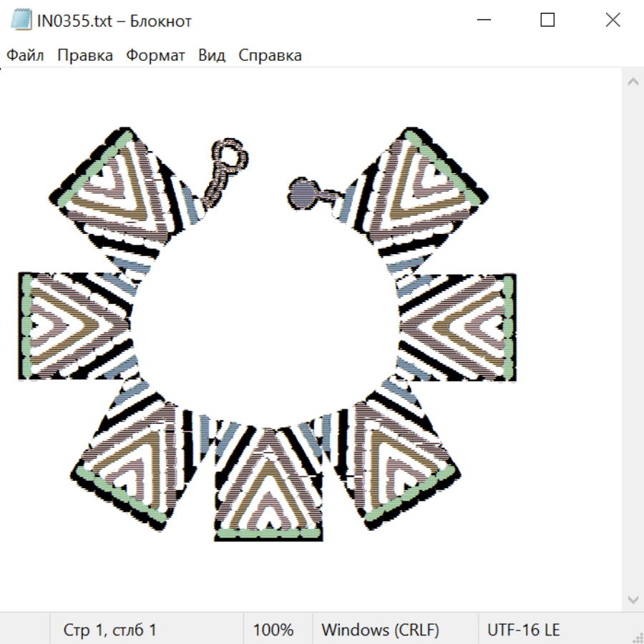Click the IN0355.txt window title text
This screenshot has height=644, width=644.
coord(114,21)
